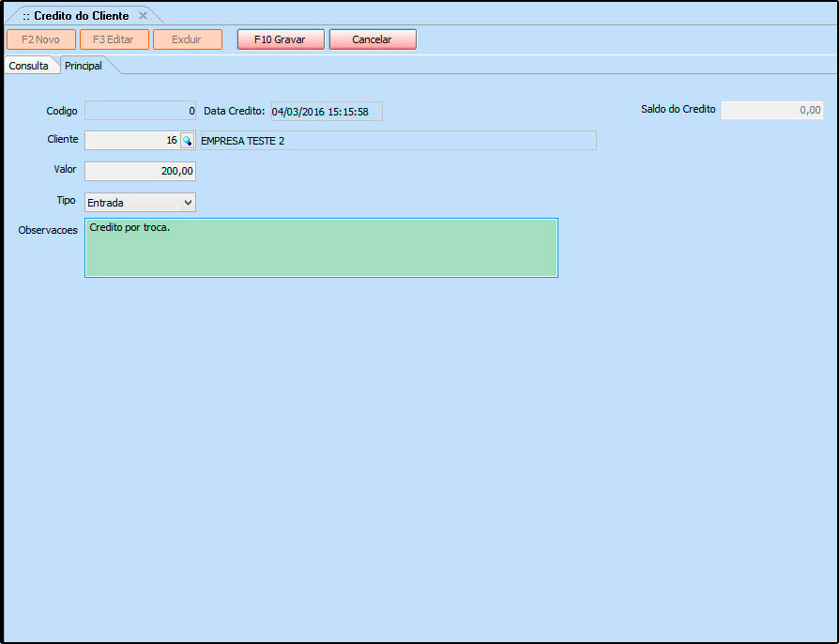
Task: Click the Saldo do Credito label
Action: (678, 109)
